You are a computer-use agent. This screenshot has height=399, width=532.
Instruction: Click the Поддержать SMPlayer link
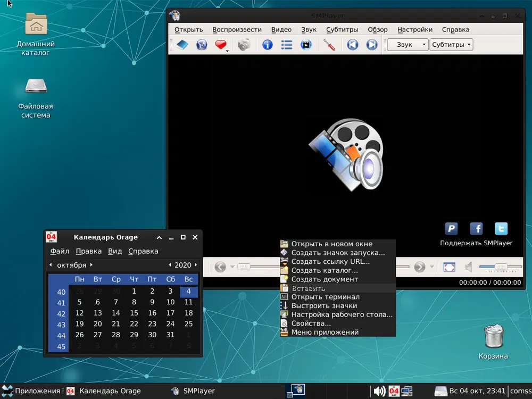point(476,243)
